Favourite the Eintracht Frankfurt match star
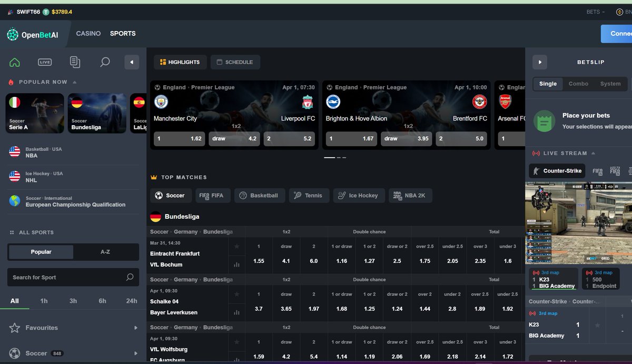 point(236,246)
